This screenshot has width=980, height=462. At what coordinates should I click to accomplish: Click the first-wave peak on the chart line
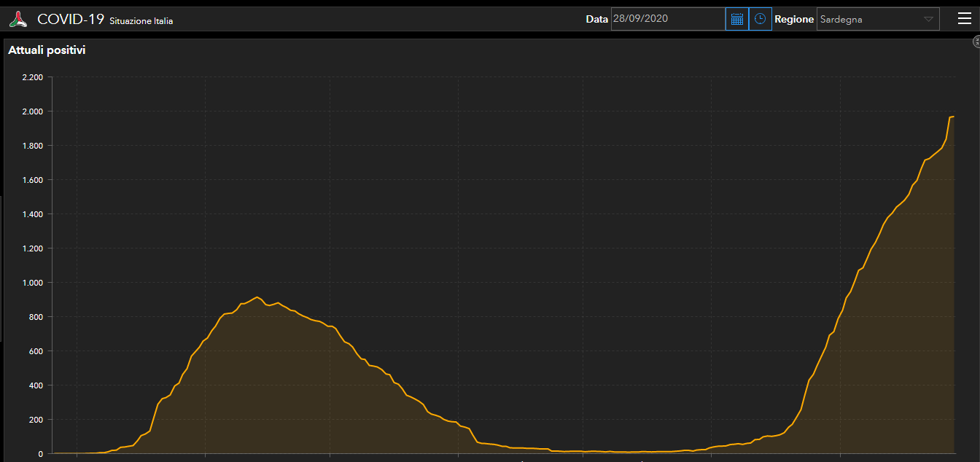257,297
